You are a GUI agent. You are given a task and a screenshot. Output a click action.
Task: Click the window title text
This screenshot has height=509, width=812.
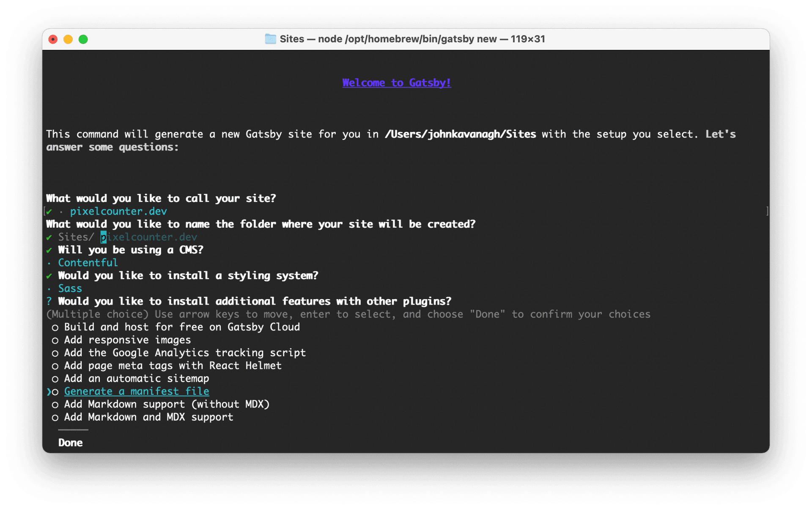(x=412, y=39)
